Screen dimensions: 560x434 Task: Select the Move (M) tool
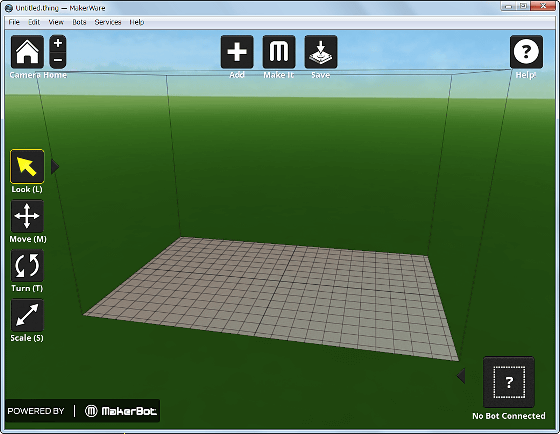point(28,216)
